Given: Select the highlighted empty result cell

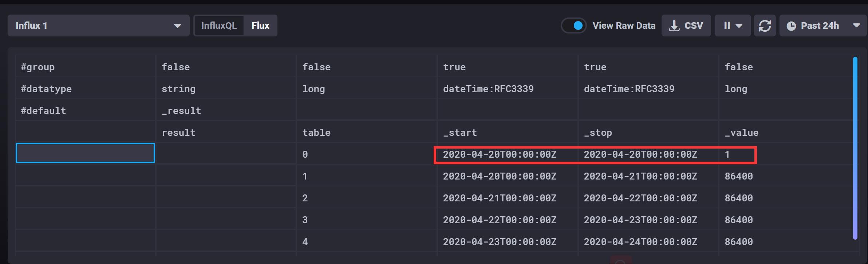Looking at the screenshot, I should (x=85, y=153).
